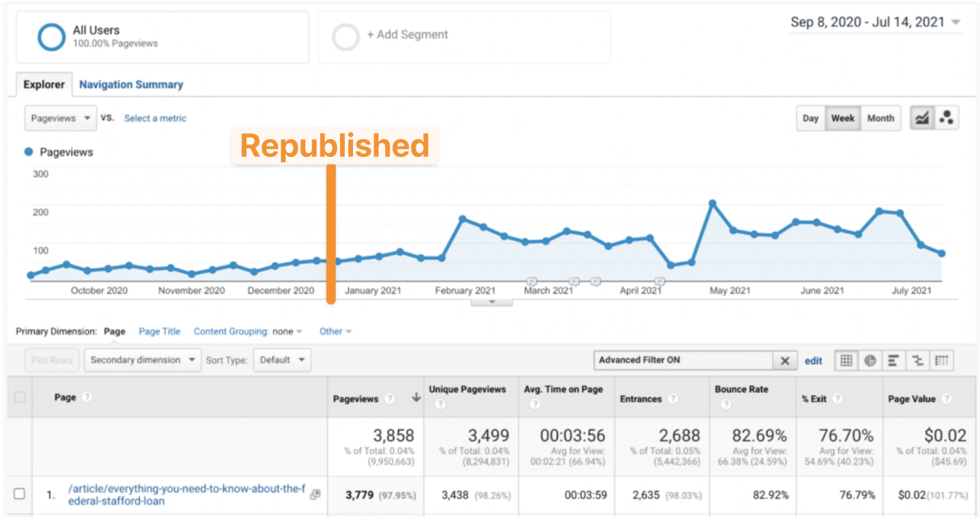980x517 pixels.
Task: Switch to the pie chart percentage view
Action: [x=870, y=361]
